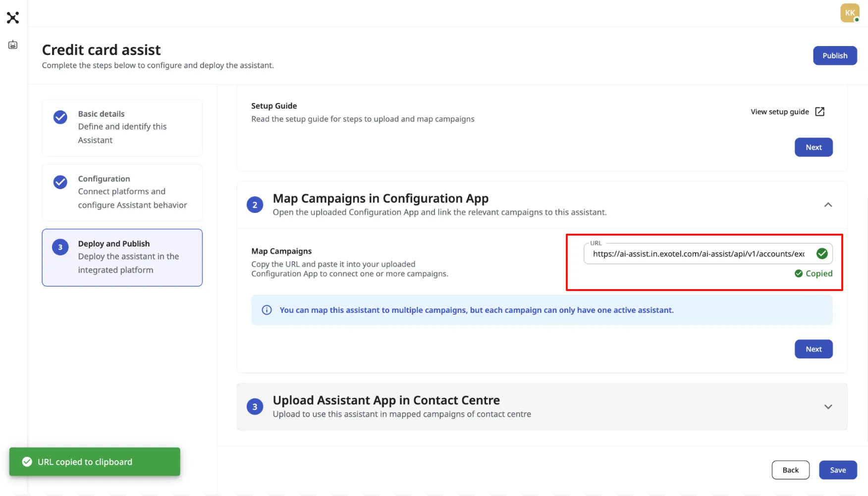Select the Deploy and Publish step
The height and width of the screenshot is (496, 868).
tap(122, 257)
